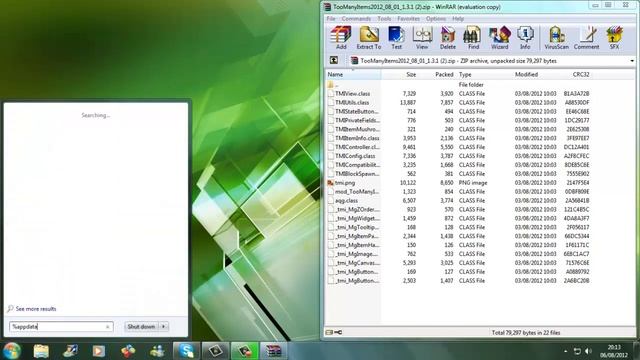Click the Windows Start orb
The height and width of the screenshot is (360, 640).
coord(12,351)
